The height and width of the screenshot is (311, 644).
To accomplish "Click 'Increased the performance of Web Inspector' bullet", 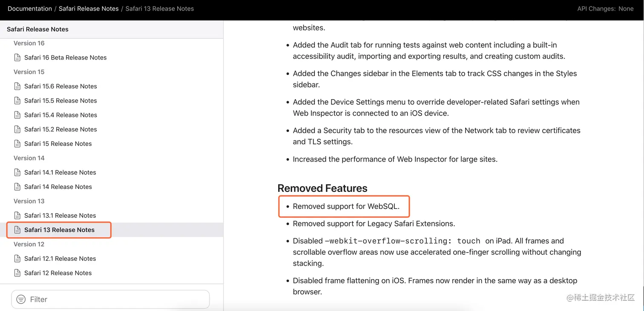I will click(x=395, y=160).
